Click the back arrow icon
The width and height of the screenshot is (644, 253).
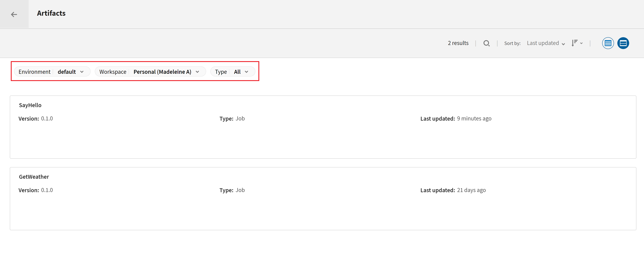click(14, 14)
